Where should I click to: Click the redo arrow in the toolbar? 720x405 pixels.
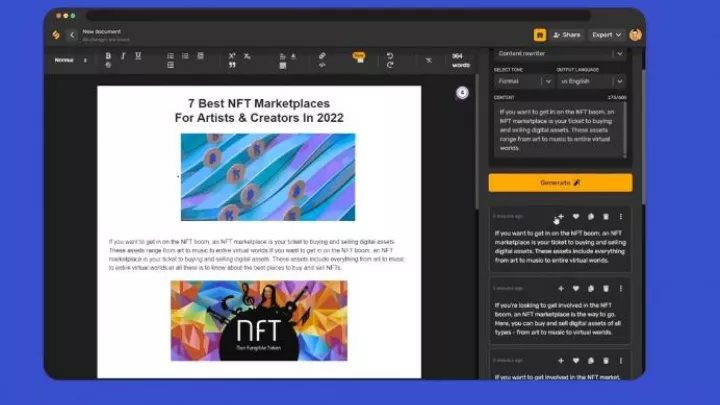[x=390, y=65]
